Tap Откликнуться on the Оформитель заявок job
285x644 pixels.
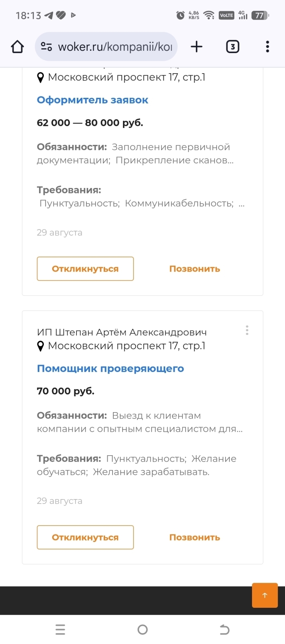click(x=85, y=268)
